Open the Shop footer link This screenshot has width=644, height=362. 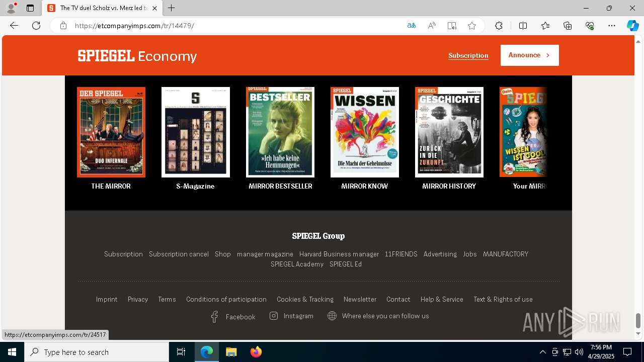[x=223, y=254]
